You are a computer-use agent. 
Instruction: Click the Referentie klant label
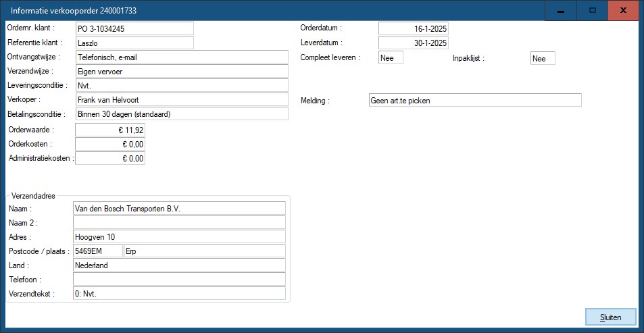click(x=35, y=43)
